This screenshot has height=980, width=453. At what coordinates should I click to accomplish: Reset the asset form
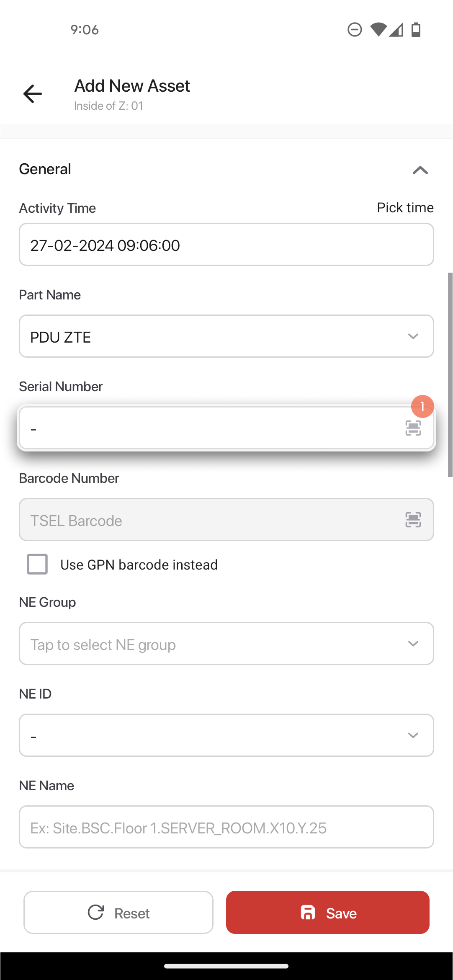point(118,913)
